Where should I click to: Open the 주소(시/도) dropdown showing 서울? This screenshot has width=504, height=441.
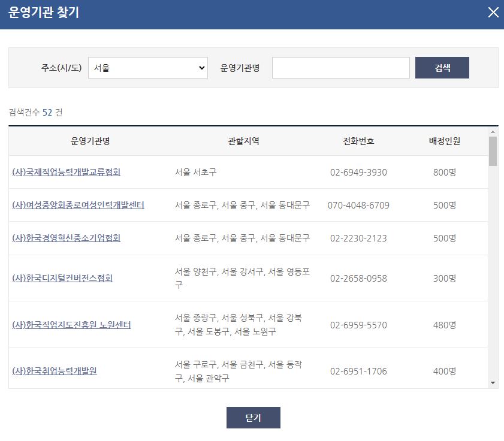(x=148, y=68)
